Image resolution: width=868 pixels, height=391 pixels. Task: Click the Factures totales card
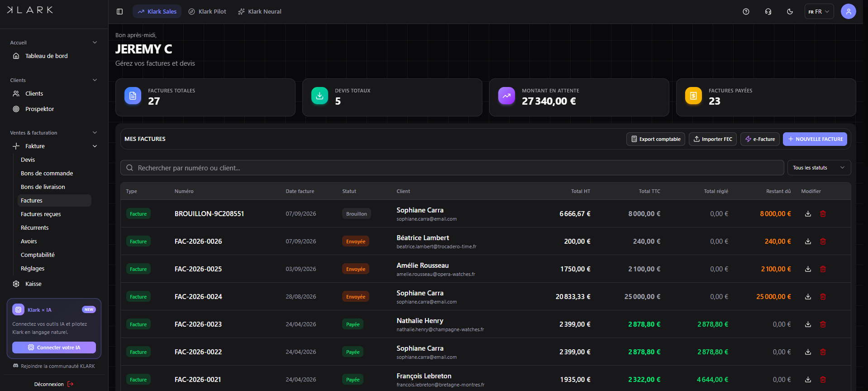[x=205, y=97]
